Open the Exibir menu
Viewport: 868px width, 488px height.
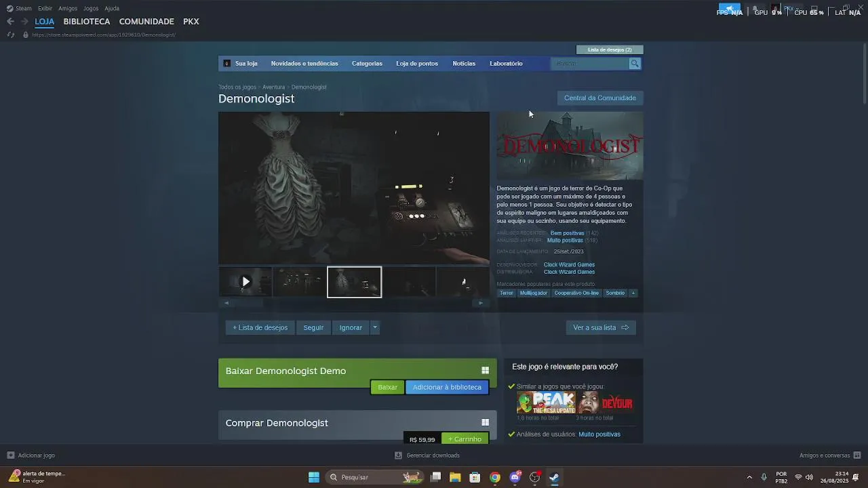tap(45, 8)
